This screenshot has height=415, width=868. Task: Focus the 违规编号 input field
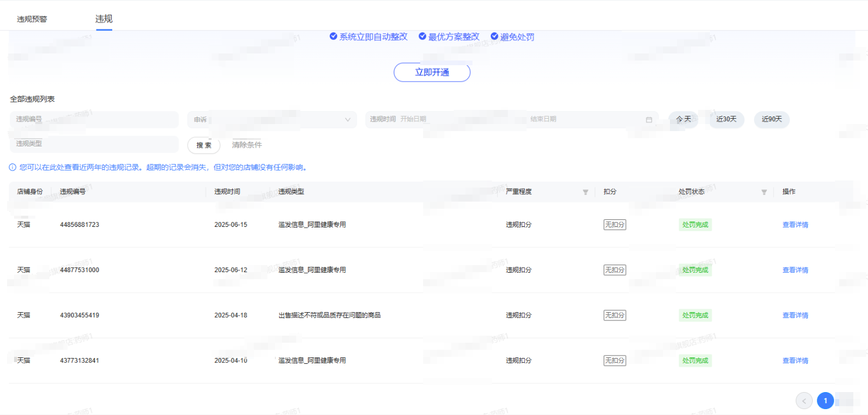tap(94, 119)
